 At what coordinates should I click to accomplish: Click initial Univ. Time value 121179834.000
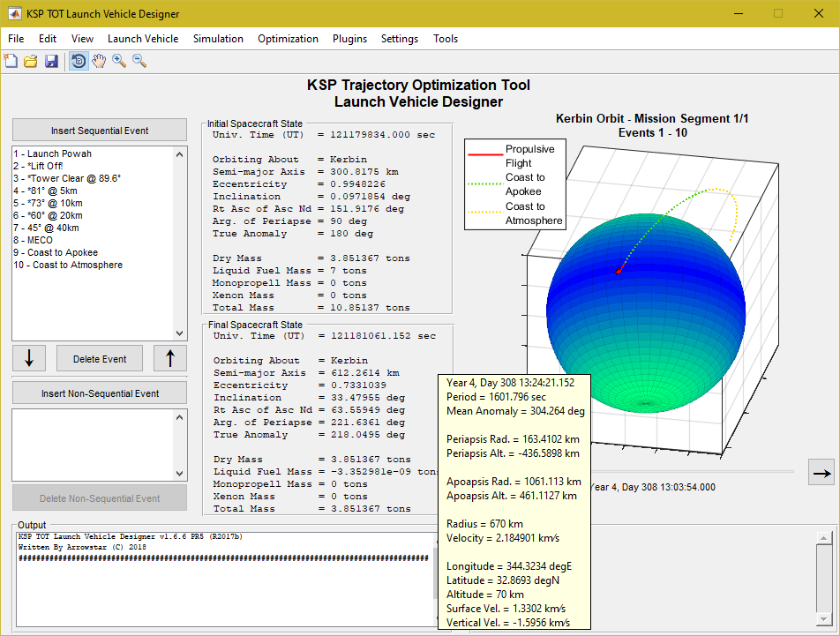point(383,135)
